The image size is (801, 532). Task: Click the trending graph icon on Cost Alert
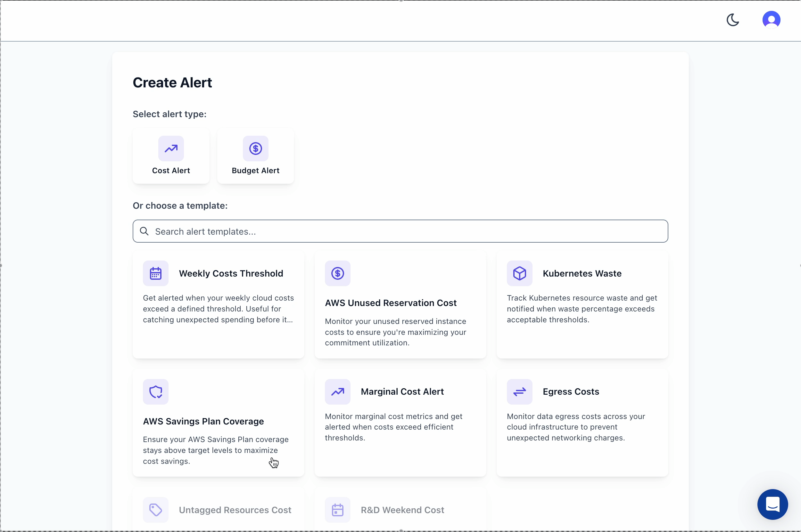tap(171, 148)
